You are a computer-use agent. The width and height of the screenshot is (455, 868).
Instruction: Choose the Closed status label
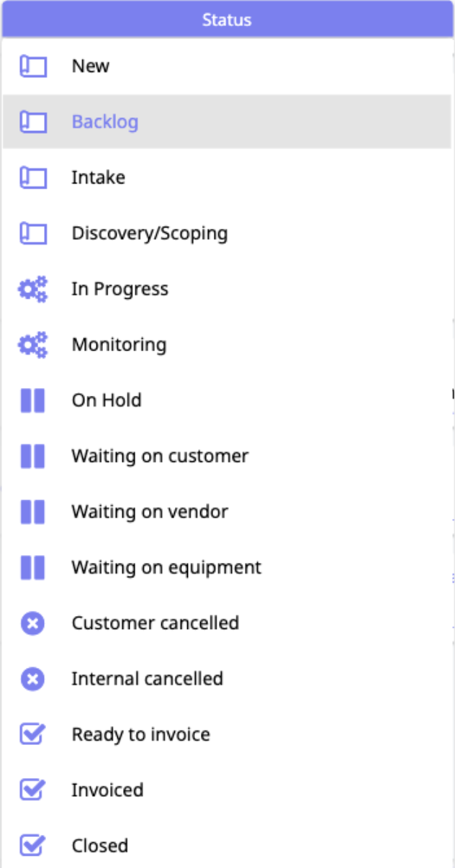100,846
